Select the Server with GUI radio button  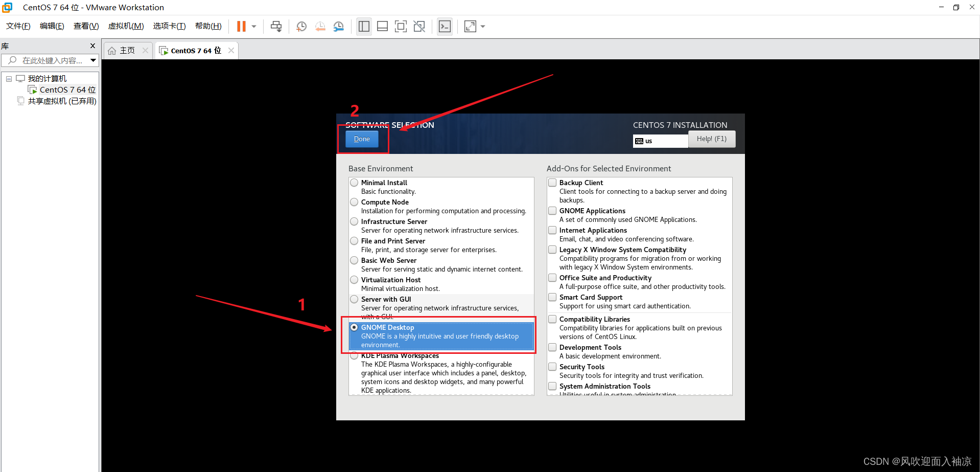[x=354, y=299]
